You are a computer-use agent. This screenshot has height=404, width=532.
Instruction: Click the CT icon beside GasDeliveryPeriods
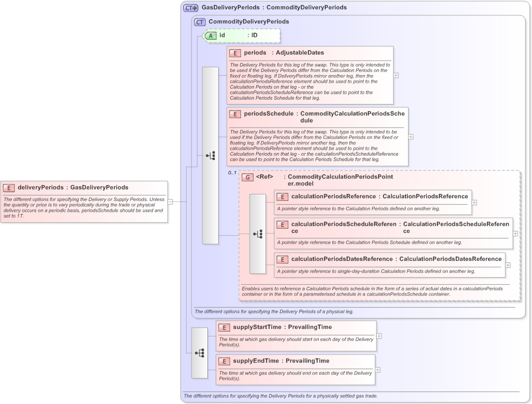[191, 8]
